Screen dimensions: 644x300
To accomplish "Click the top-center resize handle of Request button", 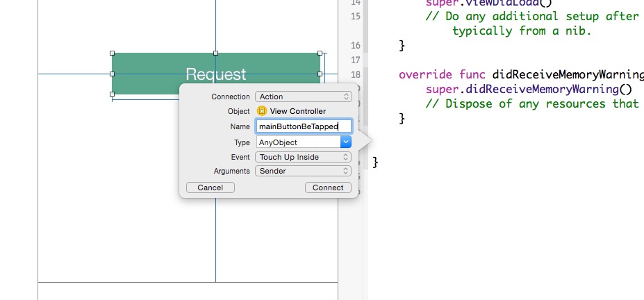I will point(215,53).
